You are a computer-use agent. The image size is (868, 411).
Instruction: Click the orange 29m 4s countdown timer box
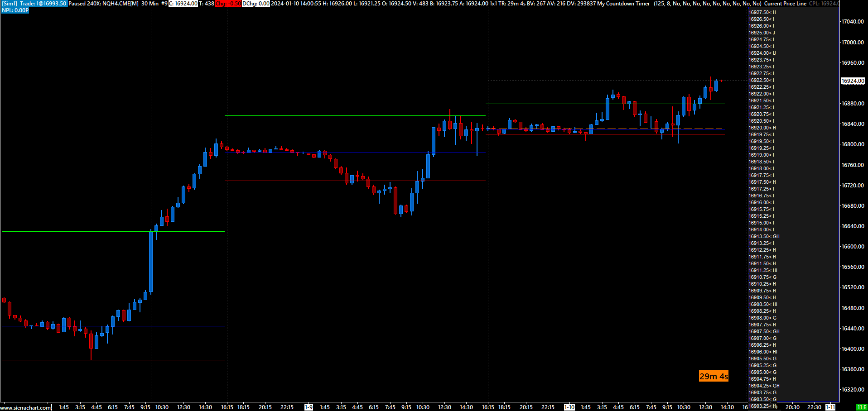coord(714,376)
